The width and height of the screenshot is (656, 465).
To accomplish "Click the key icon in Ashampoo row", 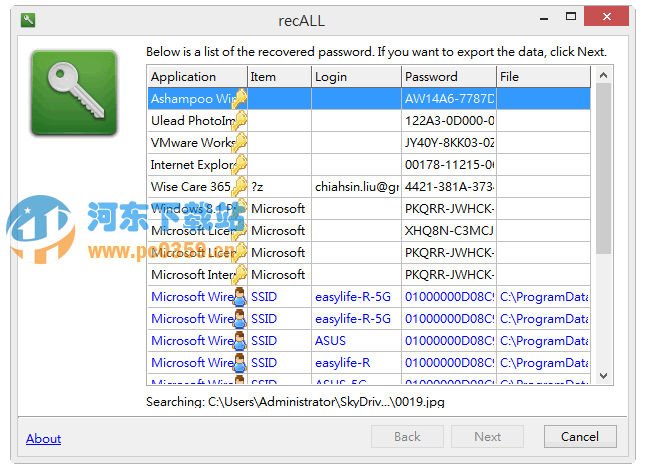I will [x=240, y=99].
